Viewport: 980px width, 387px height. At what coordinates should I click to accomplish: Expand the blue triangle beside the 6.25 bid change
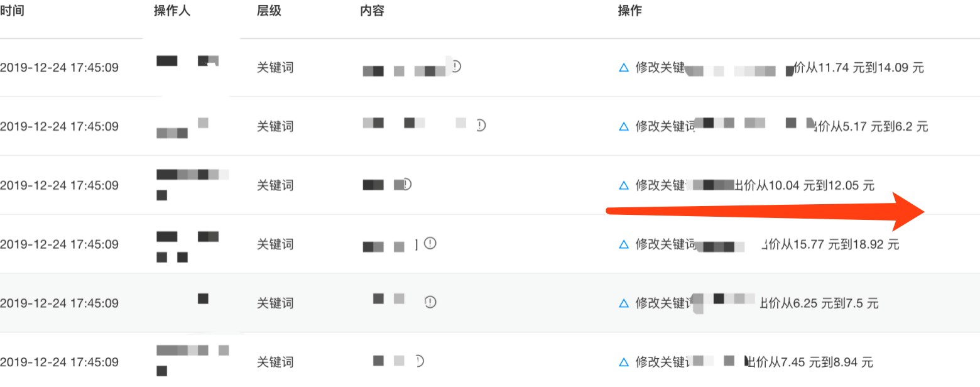pos(624,303)
